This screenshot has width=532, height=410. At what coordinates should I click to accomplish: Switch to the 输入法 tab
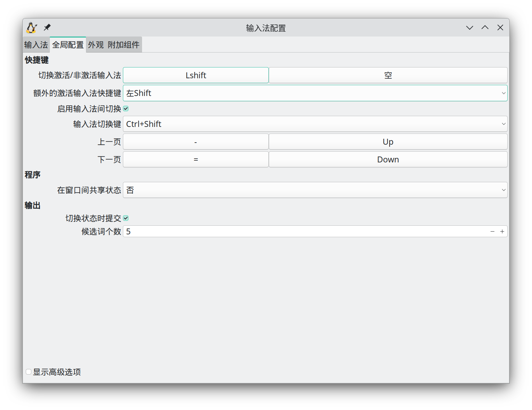pyautogui.click(x=36, y=45)
